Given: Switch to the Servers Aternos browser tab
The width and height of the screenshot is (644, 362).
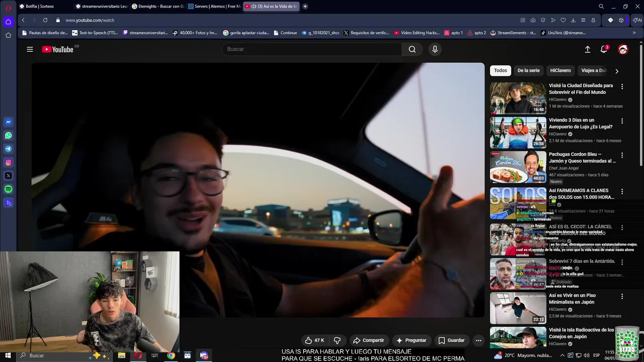Looking at the screenshot, I should (x=215, y=7).
